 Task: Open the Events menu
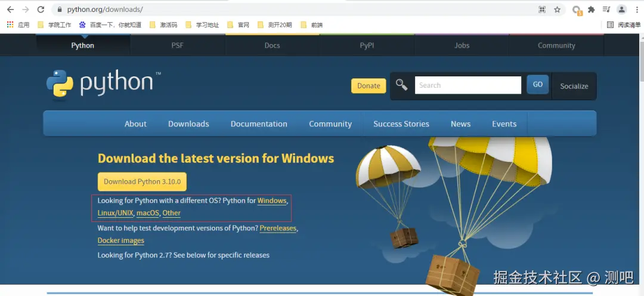[504, 124]
